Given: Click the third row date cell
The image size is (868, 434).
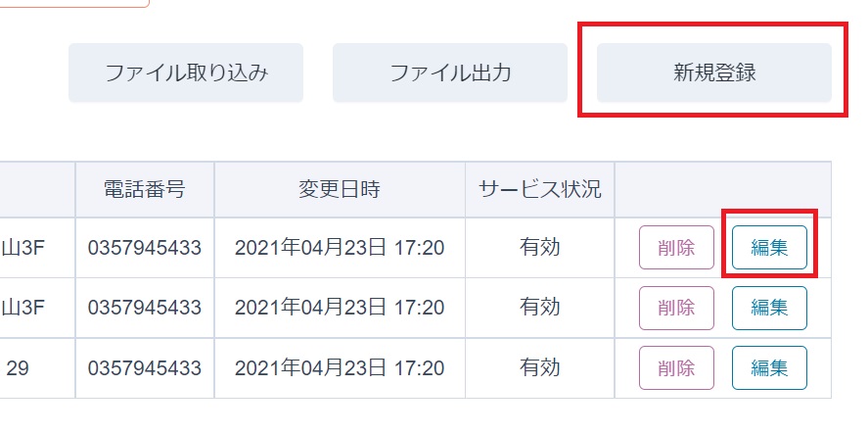Looking at the screenshot, I should coord(340,368).
